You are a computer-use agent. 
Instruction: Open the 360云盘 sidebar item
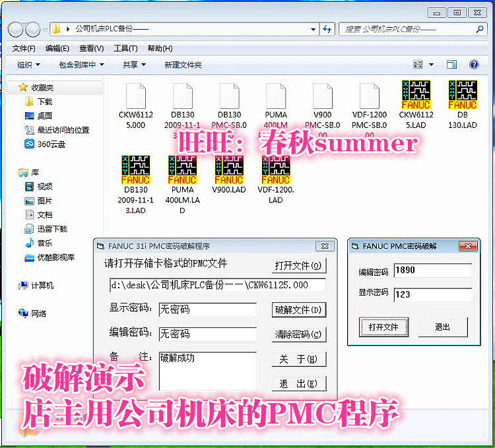click(x=45, y=144)
